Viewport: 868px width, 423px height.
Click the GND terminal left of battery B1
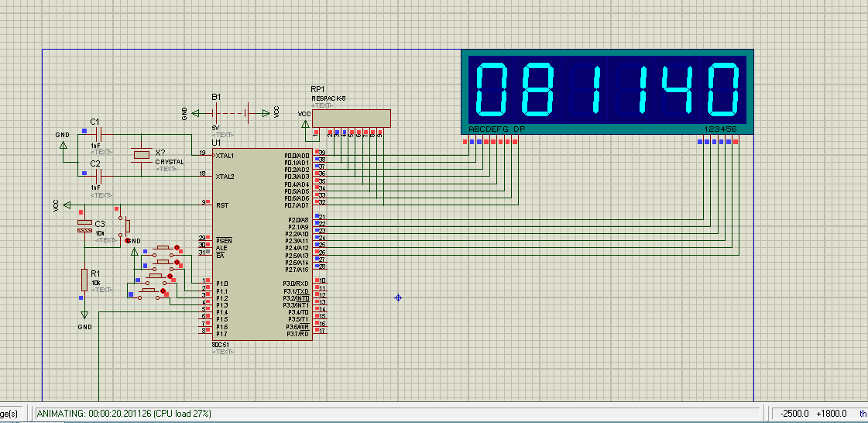(x=195, y=114)
